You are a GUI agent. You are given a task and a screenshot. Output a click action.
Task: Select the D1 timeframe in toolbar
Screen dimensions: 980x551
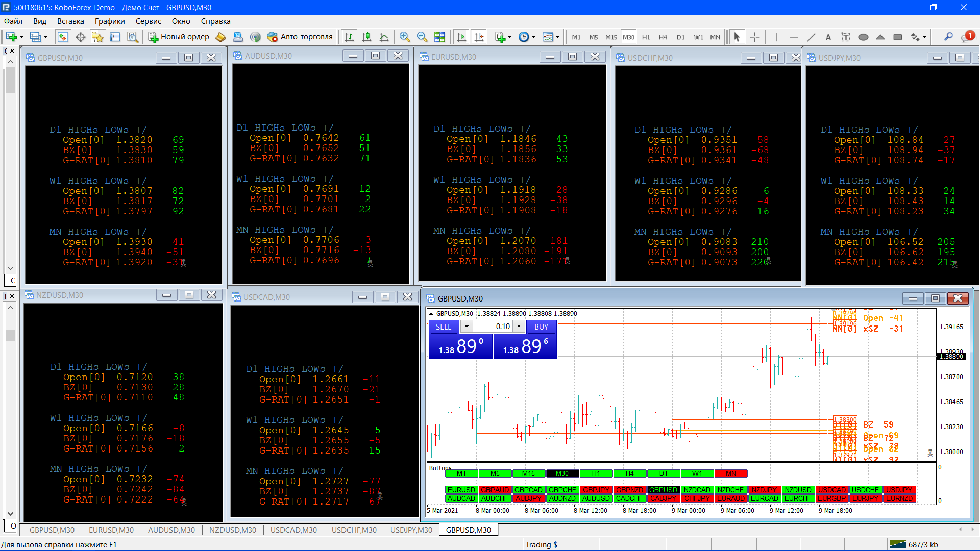point(681,37)
